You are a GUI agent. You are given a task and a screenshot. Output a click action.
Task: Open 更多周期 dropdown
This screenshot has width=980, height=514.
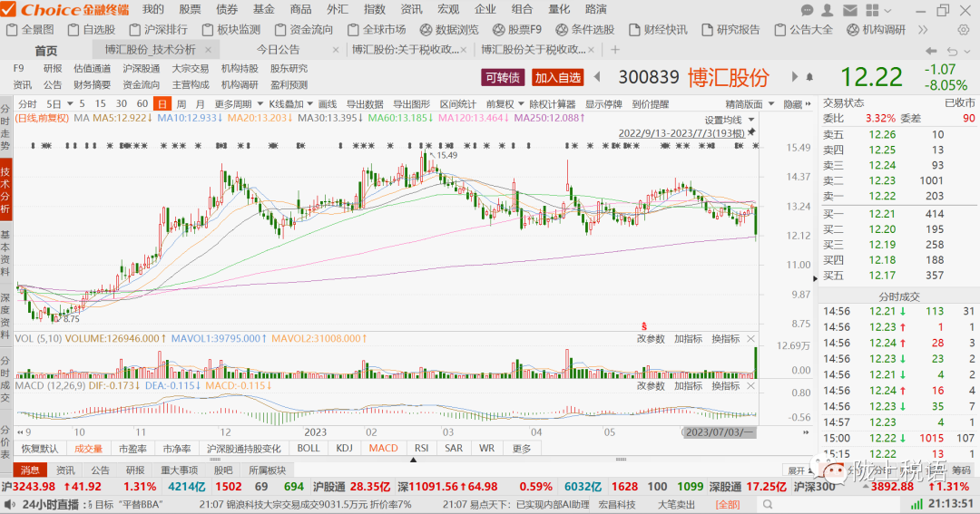(238, 103)
